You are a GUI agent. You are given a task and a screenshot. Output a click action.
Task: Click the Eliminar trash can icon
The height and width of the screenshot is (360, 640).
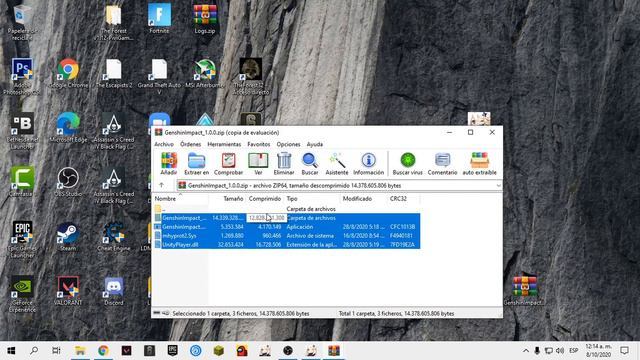point(284,164)
